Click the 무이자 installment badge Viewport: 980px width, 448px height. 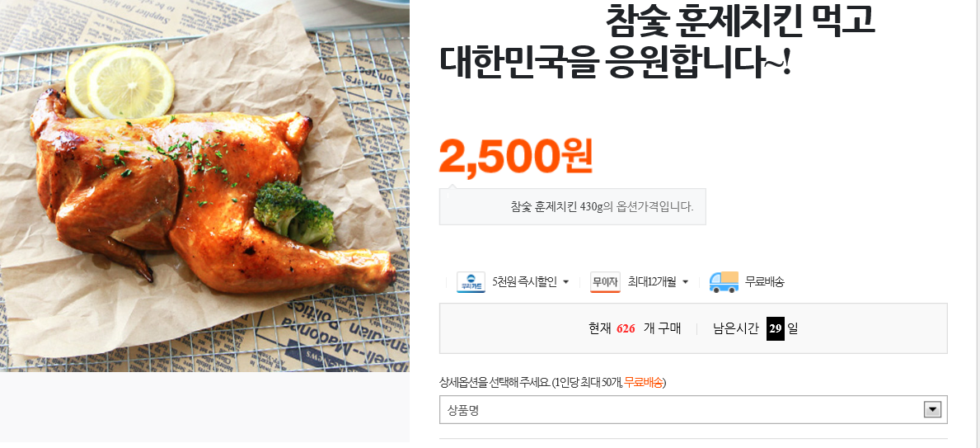tap(605, 282)
